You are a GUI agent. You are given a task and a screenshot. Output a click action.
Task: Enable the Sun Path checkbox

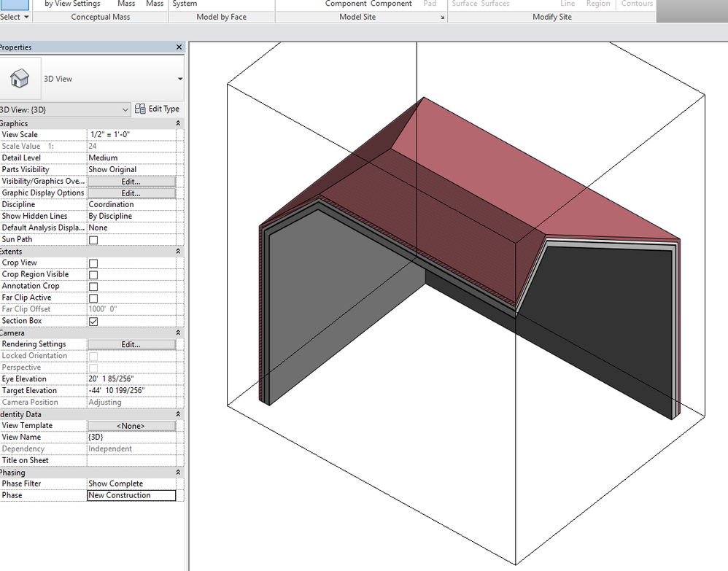pyautogui.click(x=93, y=240)
